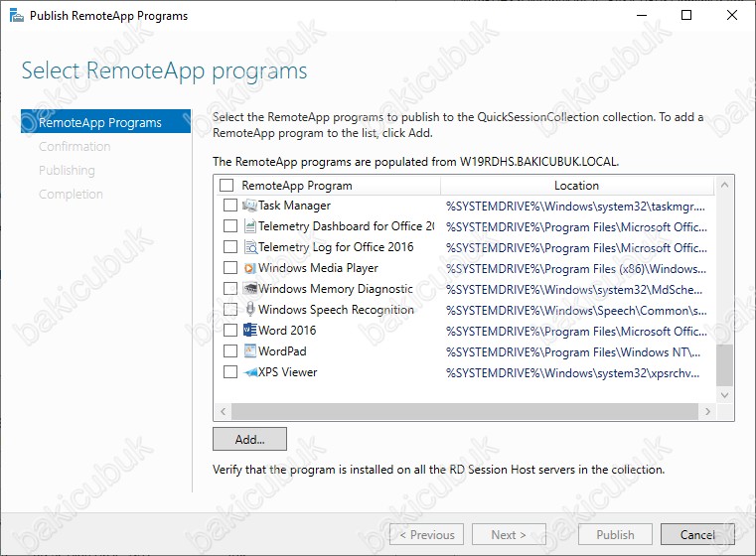Click the Windows Speech Recognition microphone icon
This screenshot has width=756, height=556.
249,309
